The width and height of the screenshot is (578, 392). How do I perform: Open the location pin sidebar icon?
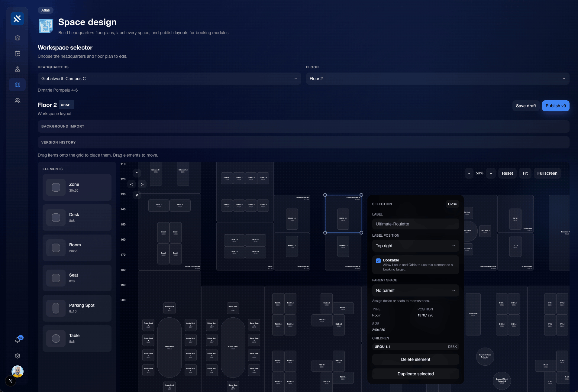18,69
